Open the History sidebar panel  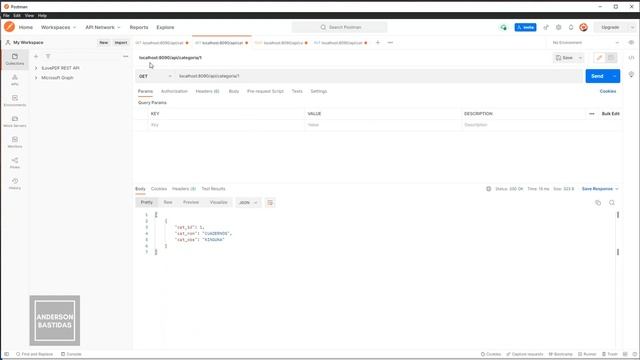pyautogui.click(x=15, y=184)
